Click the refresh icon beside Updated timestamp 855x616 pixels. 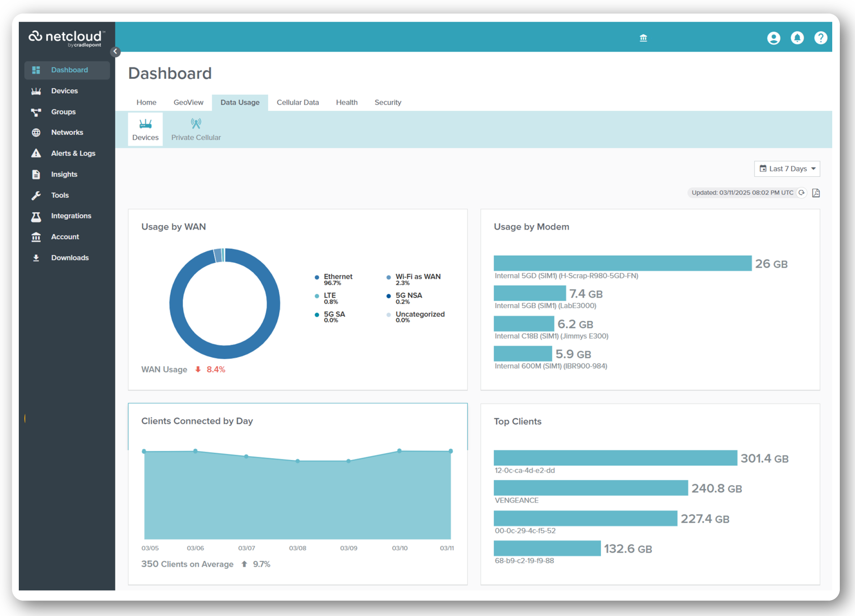(x=801, y=193)
